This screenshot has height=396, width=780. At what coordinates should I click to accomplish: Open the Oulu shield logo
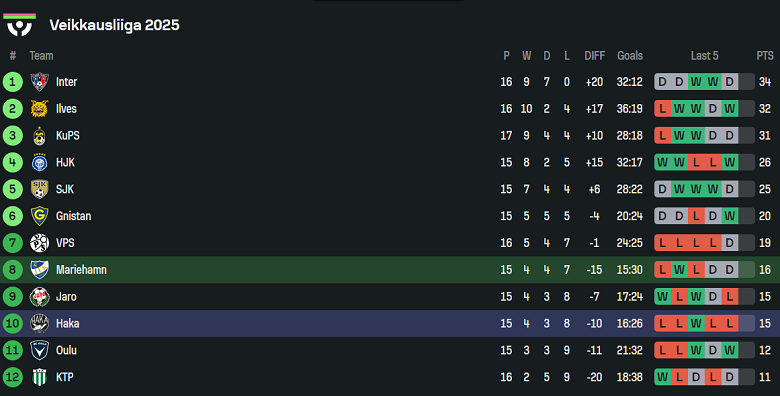[x=39, y=350]
